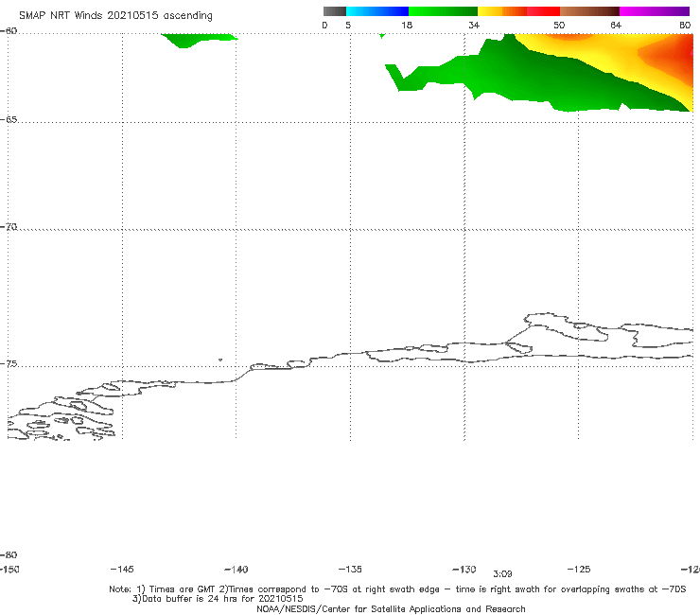Click the NOAA/NESDIS credit line
The height and width of the screenshot is (615, 700).
coord(391,609)
